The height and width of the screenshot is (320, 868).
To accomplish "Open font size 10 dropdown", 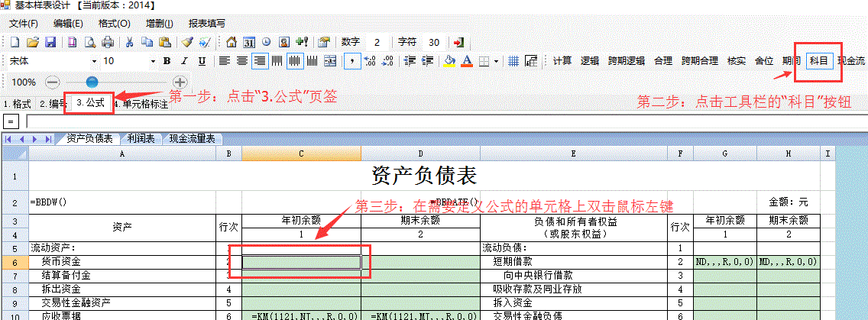I will point(154,61).
